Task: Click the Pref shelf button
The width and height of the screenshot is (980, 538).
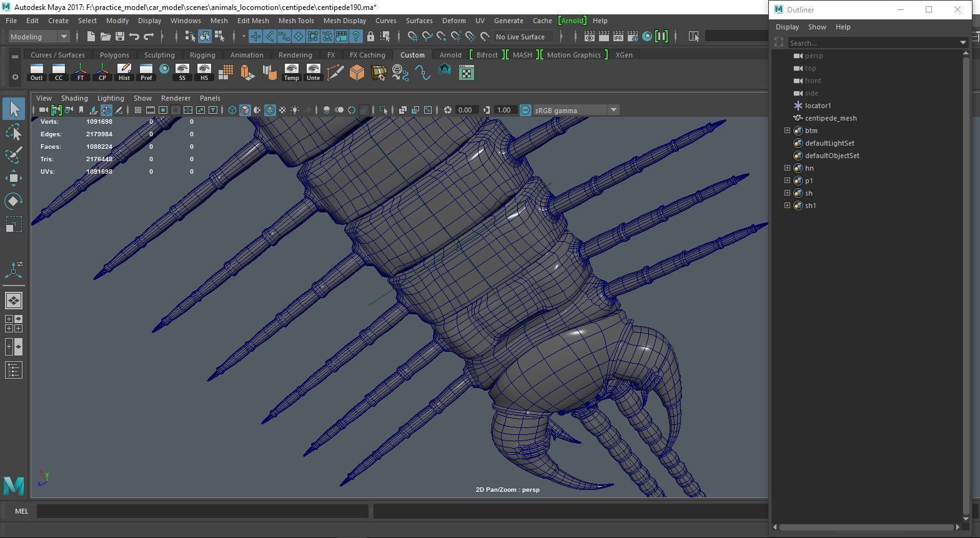Action: pos(146,72)
